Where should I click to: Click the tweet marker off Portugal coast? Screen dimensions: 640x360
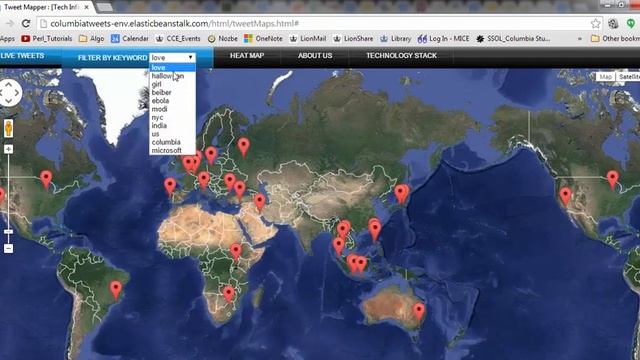[x=170, y=188]
